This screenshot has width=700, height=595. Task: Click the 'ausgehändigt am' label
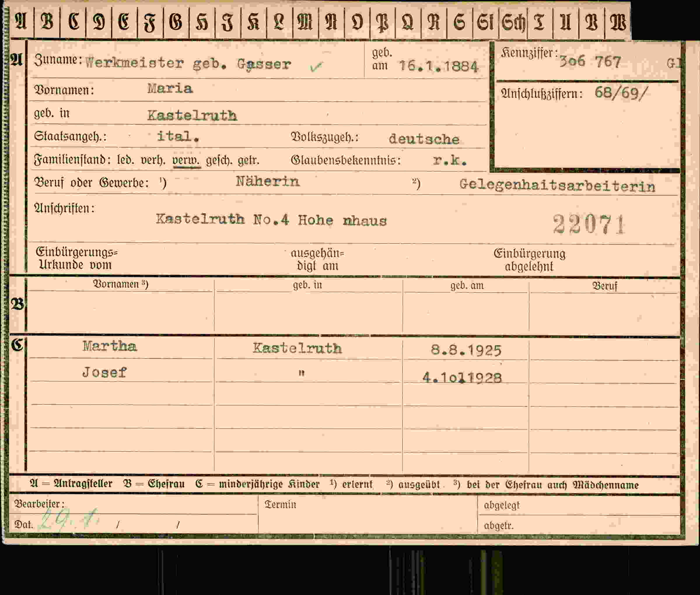point(317,259)
